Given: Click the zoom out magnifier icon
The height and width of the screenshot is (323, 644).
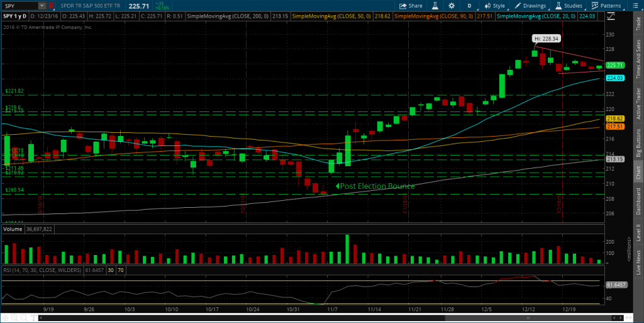Looking at the screenshot, I should [23, 318].
